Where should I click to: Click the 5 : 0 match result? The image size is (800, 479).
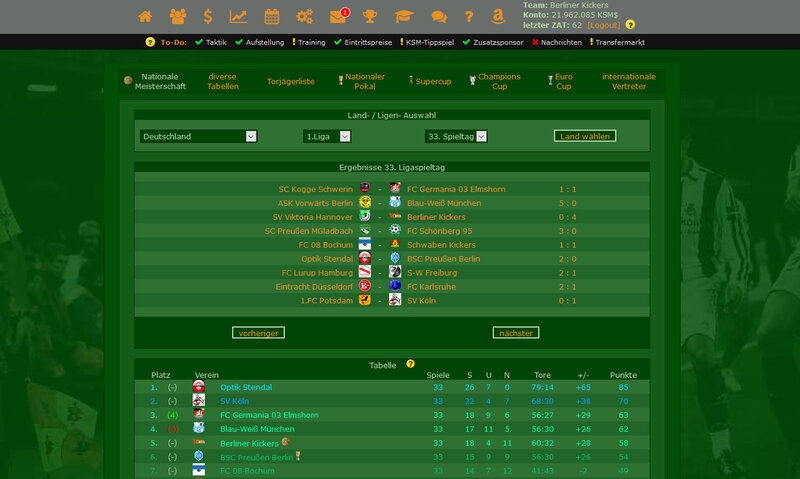coord(567,203)
